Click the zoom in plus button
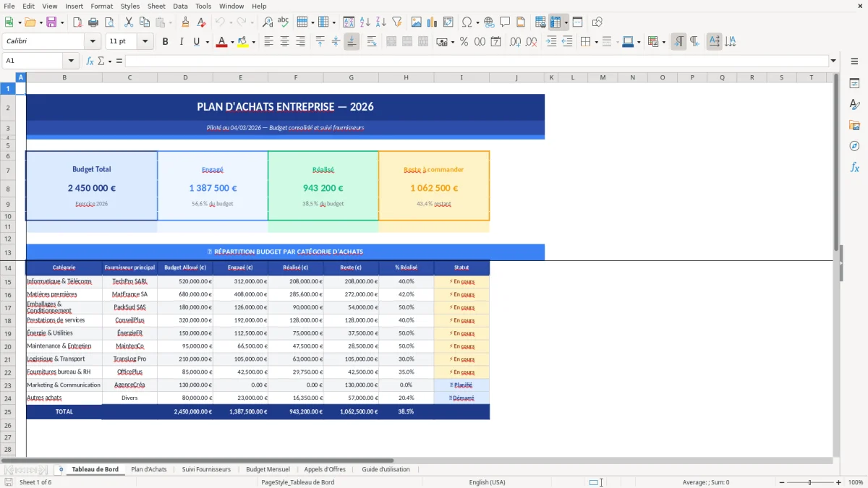Viewport: 868px width, 488px height. point(838,482)
